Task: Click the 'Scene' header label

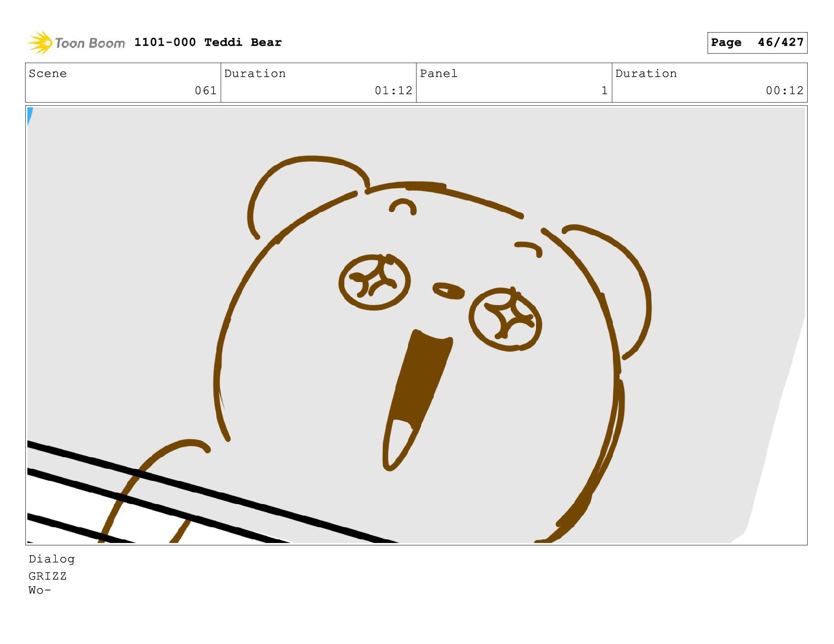Action: (x=48, y=74)
